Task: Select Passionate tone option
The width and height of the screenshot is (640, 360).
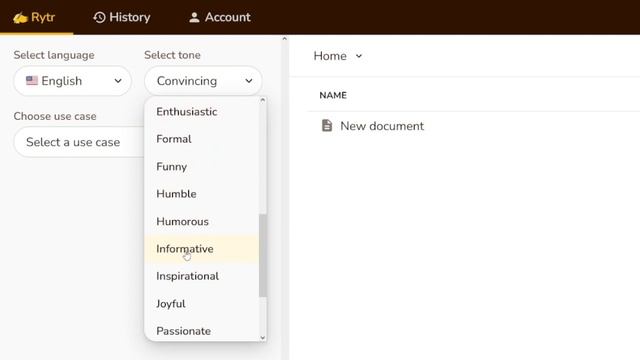Action: (202, 331)
